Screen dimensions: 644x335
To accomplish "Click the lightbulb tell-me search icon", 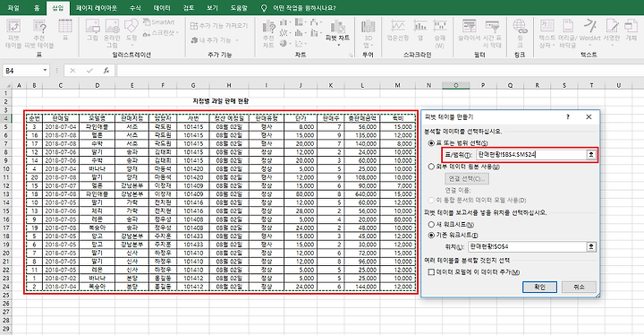I will [x=264, y=8].
